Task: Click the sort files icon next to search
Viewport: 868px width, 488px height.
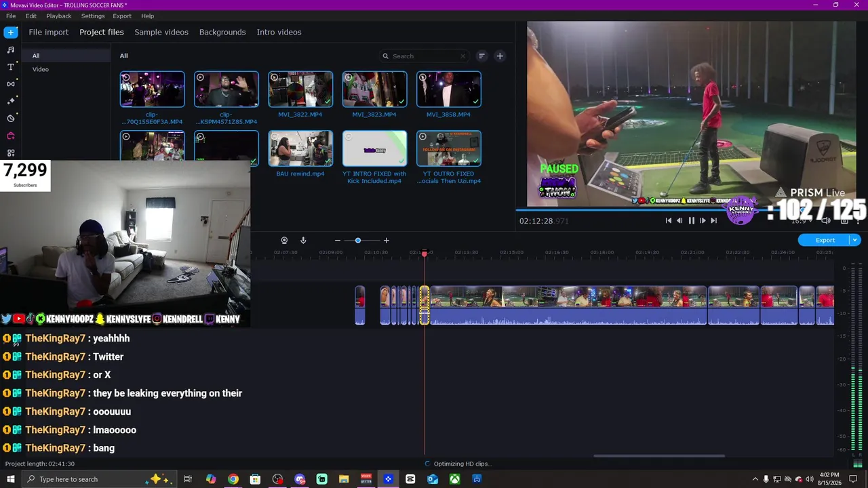Action: click(x=481, y=56)
